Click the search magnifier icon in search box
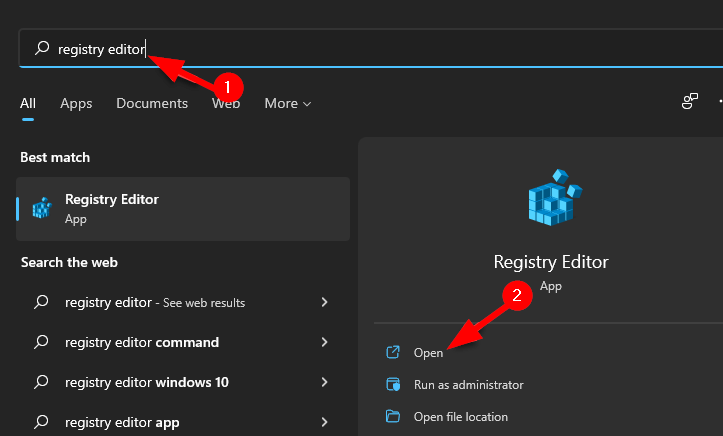Viewport: 723px width, 436px height. point(42,47)
